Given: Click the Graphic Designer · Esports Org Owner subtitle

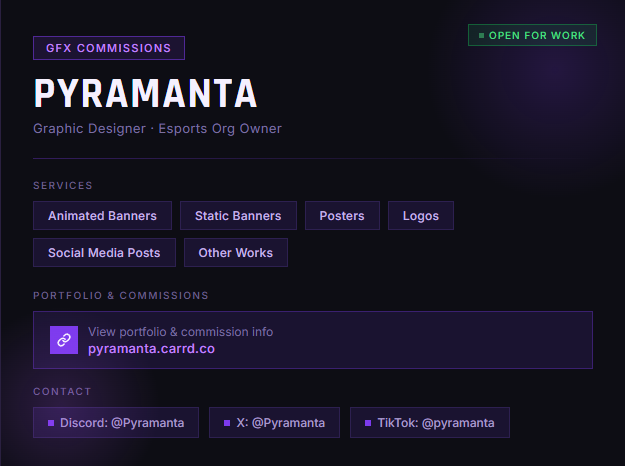Looking at the screenshot, I should [x=157, y=129].
